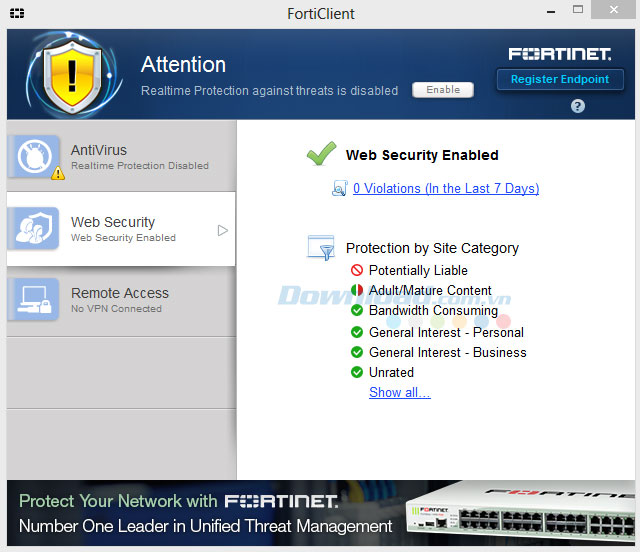Close the FortiClient window
The image size is (640, 552).
point(613,9)
